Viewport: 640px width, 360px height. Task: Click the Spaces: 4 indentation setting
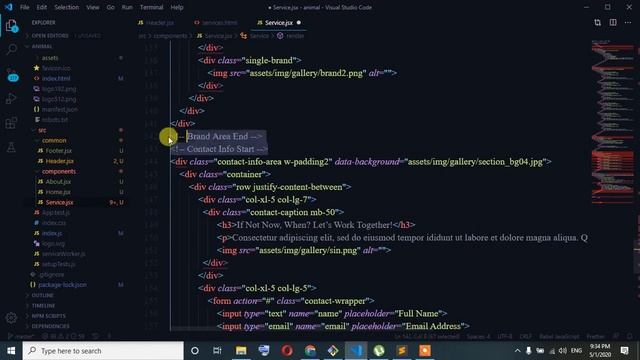click(478, 337)
